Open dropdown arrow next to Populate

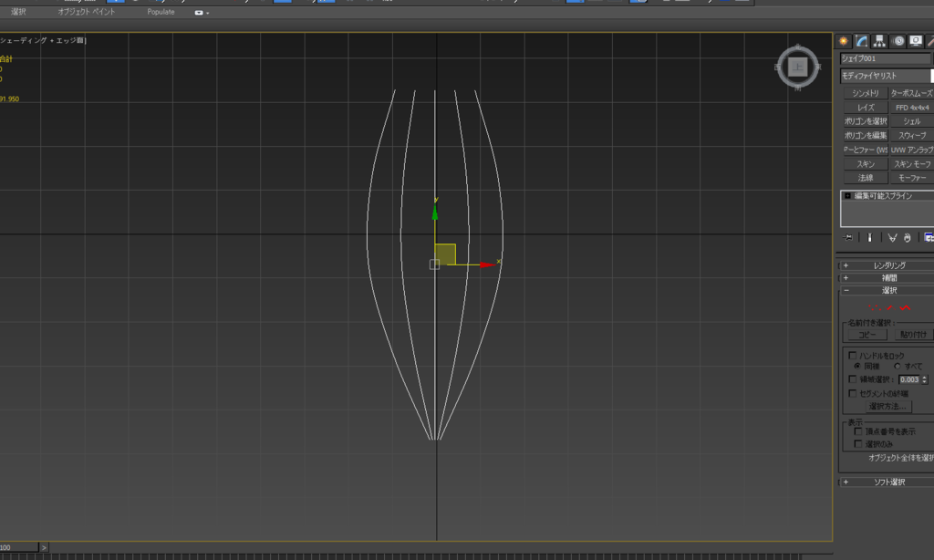tap(207, 13)
